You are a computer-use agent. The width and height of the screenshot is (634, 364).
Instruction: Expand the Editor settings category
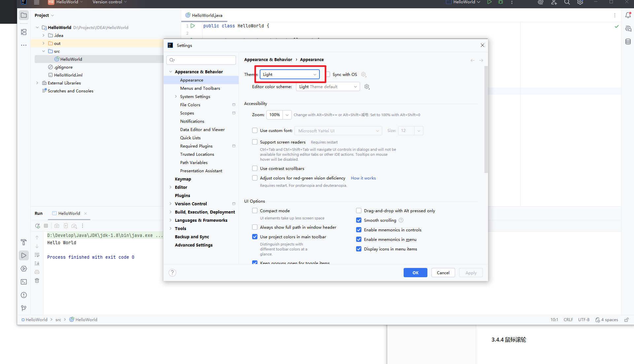tap(171, 187)
